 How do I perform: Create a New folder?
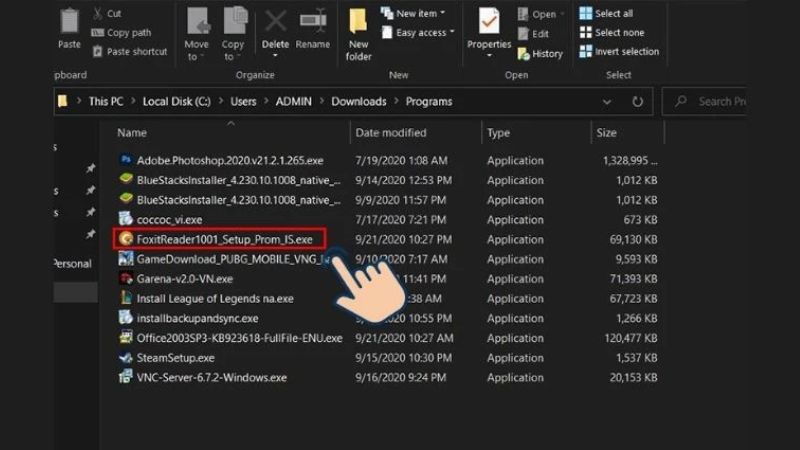[358, 35]
